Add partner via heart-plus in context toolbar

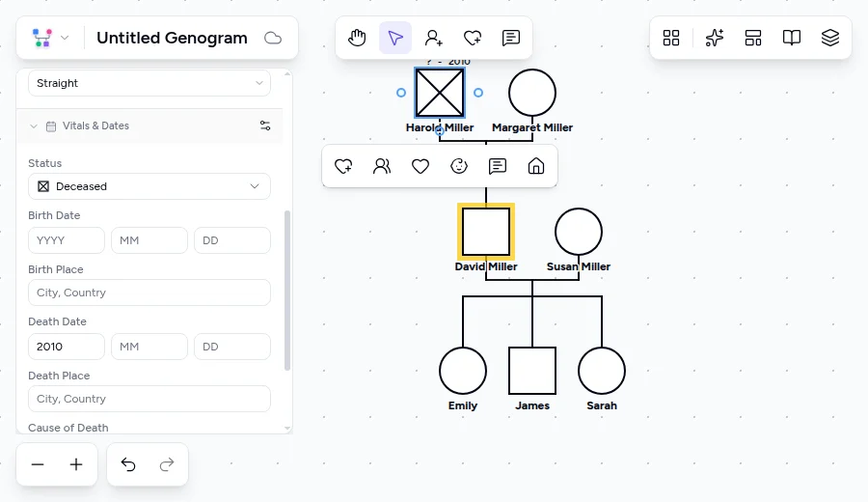click(x=343, y=166)
